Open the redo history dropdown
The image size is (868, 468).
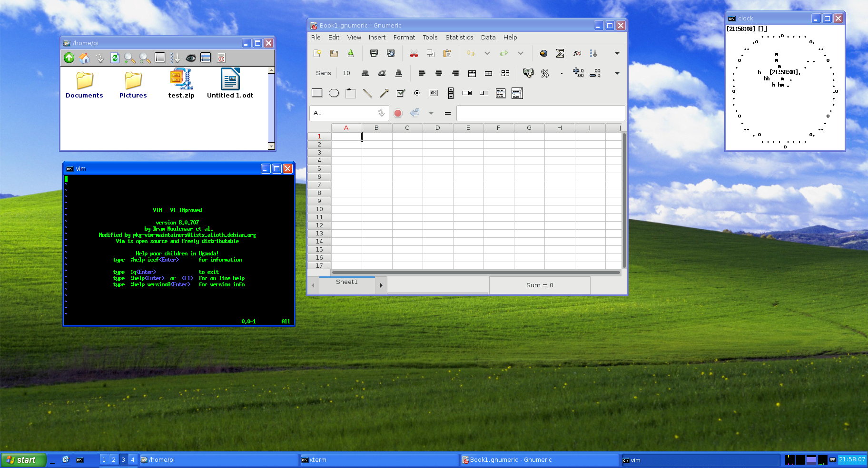521,53
